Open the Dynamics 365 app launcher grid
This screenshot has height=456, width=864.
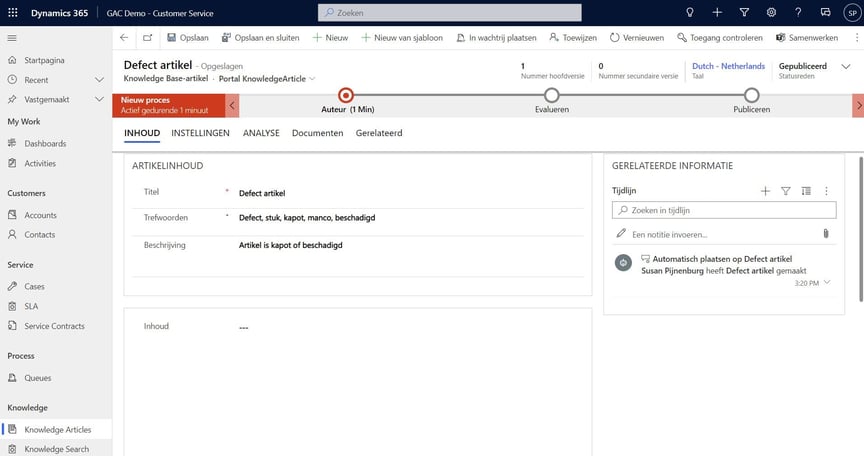13,12
